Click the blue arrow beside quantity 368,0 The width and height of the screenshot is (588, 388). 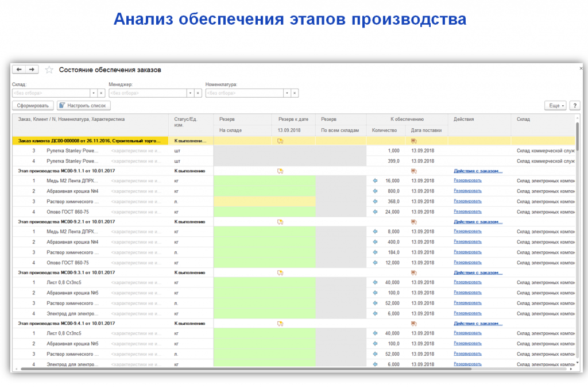pos(375,202)
